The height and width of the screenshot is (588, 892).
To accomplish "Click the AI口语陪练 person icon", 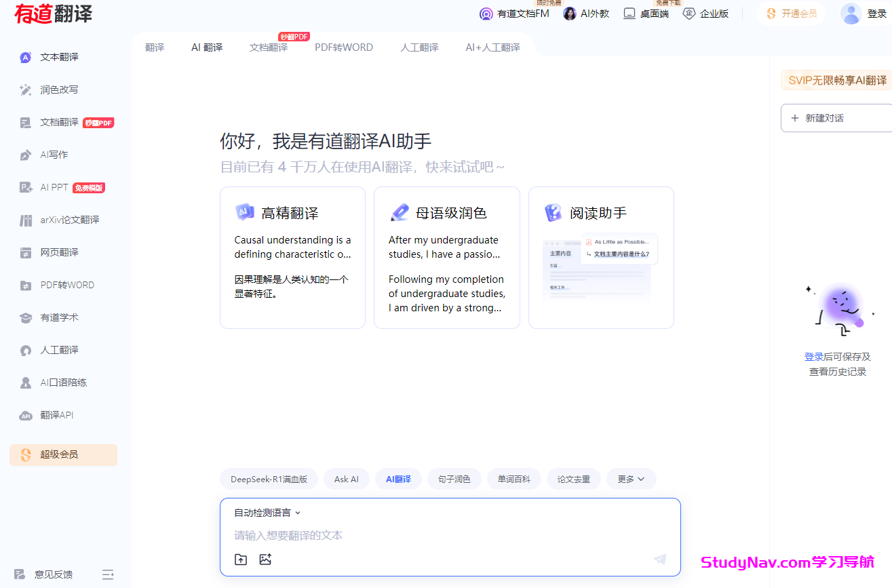I will pos(26,383).
